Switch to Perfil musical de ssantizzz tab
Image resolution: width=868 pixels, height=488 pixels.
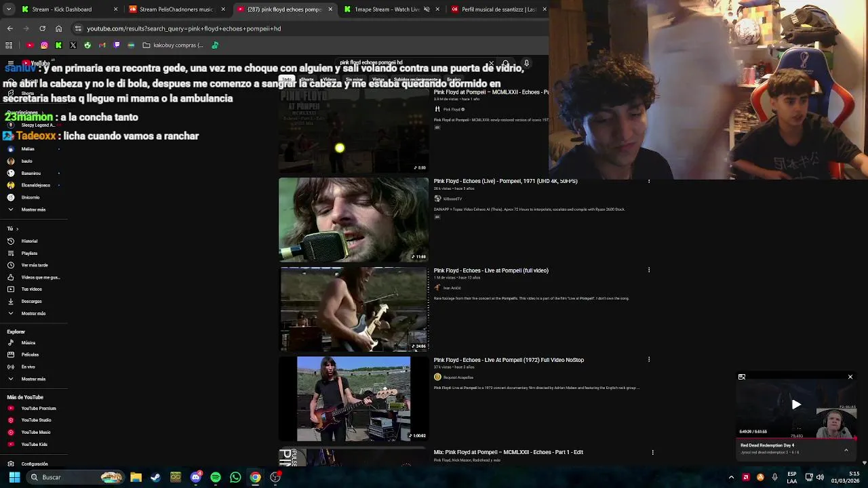pos(498,9)
